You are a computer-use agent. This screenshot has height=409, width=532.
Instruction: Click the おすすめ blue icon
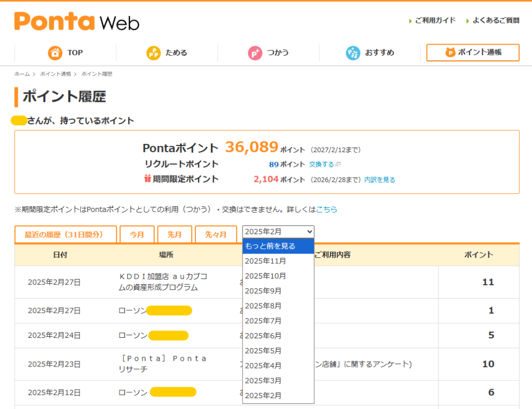[x=353, y=52]
